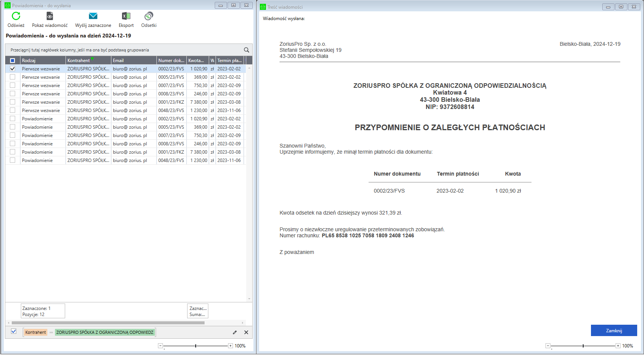Viewport: 644px width, 355px height.
Task: Remove the Kontrahent filter with X icon
Action: (x=246, y=332)
